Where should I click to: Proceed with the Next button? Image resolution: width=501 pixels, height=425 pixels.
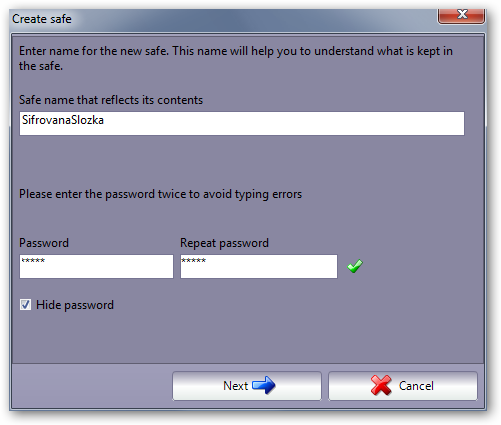[247, 386]
